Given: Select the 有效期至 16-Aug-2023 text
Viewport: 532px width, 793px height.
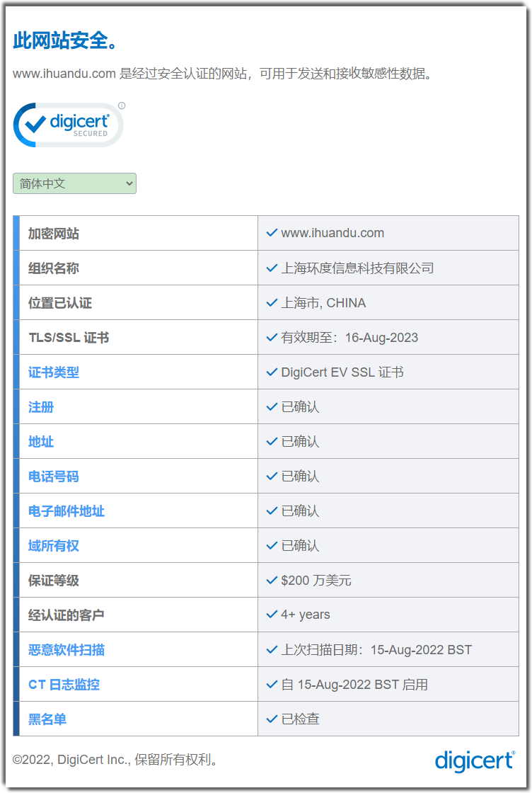Looking at the screenshot, I should [349, 337].
